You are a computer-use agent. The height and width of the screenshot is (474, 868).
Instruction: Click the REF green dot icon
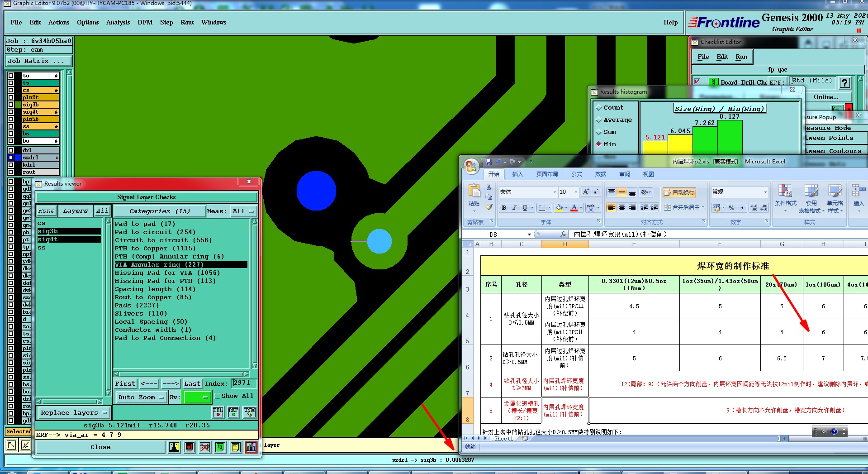[233, 412]
